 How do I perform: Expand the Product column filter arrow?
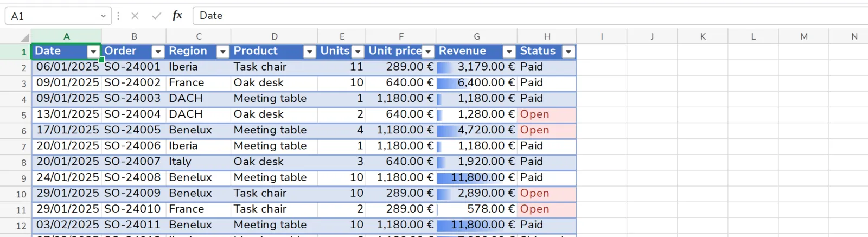coord(309,52)
